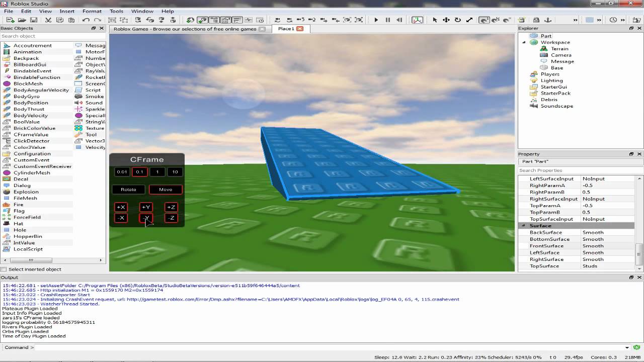Pause the simulation
This screenshot has width=644, height=362.
click(387, 20)
